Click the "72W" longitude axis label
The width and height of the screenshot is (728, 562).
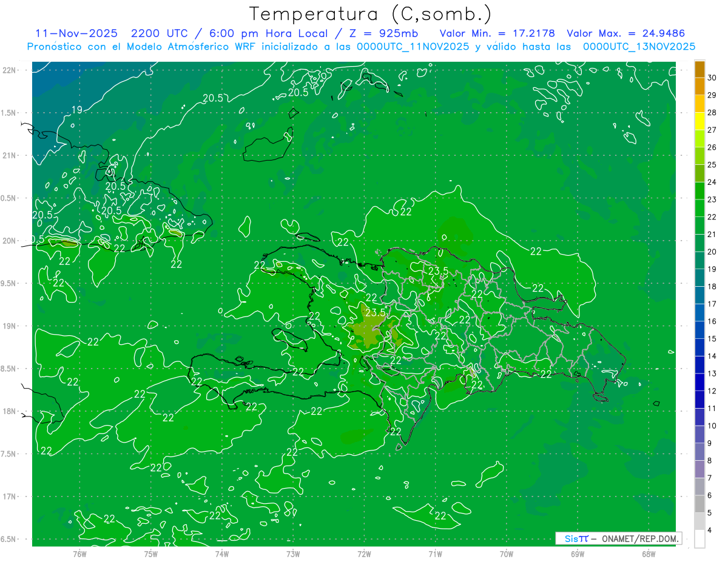click(364, 554)
